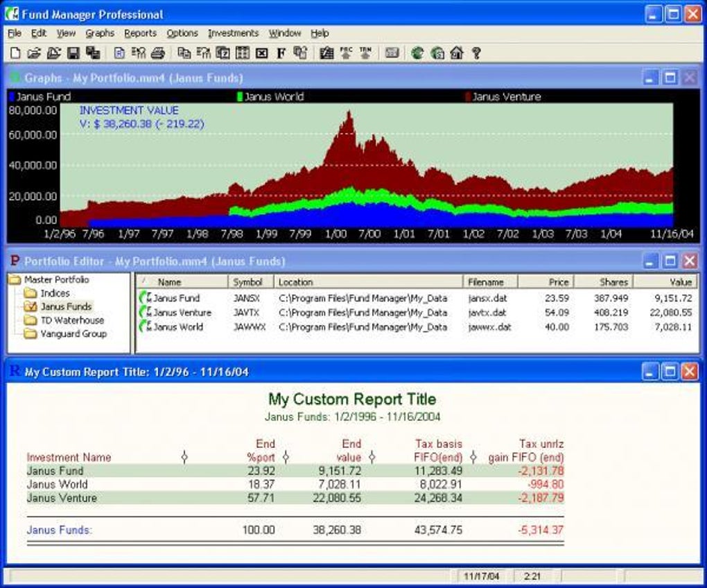Open the PRC price update tool
The height and width of the screenshot is (588, 707).
(346, 52)
